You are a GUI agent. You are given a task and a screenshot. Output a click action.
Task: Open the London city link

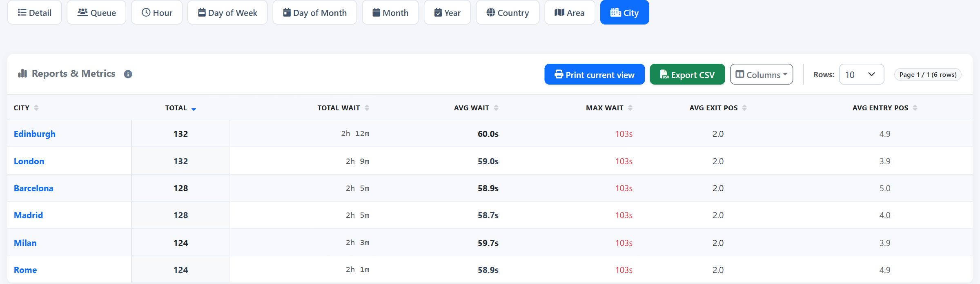(x=29, y=161)
